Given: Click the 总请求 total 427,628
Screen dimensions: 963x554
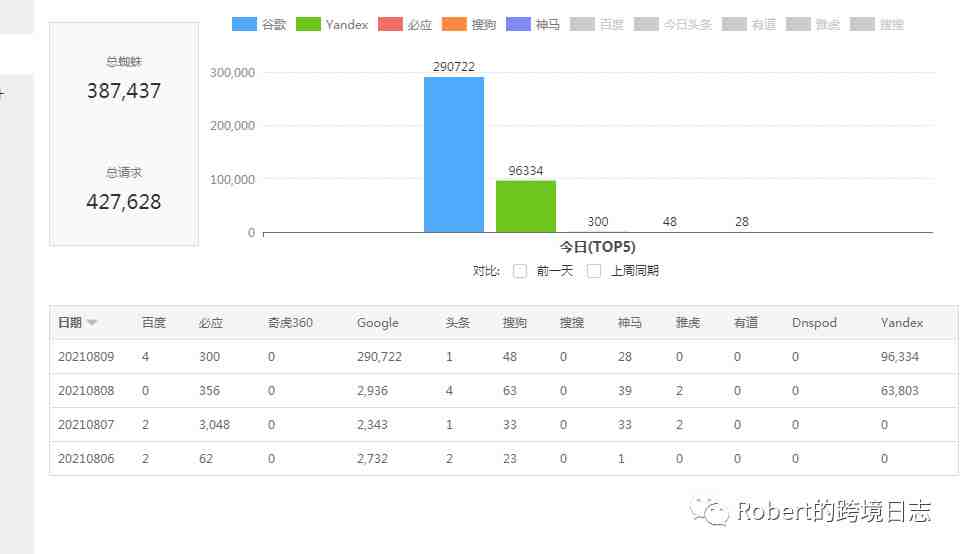Looking at the screenshot, I should pyautogui.click(x=124, y=201).
